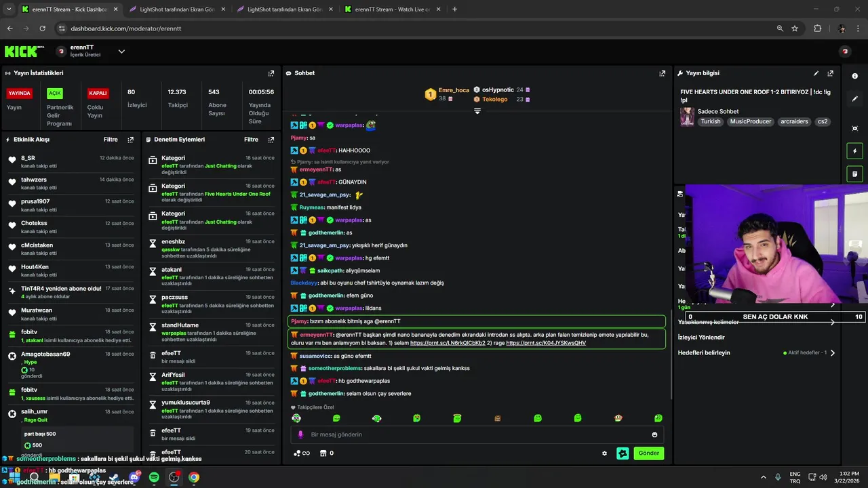Click the AÇIK partner program badge

(x=55, y=94)
